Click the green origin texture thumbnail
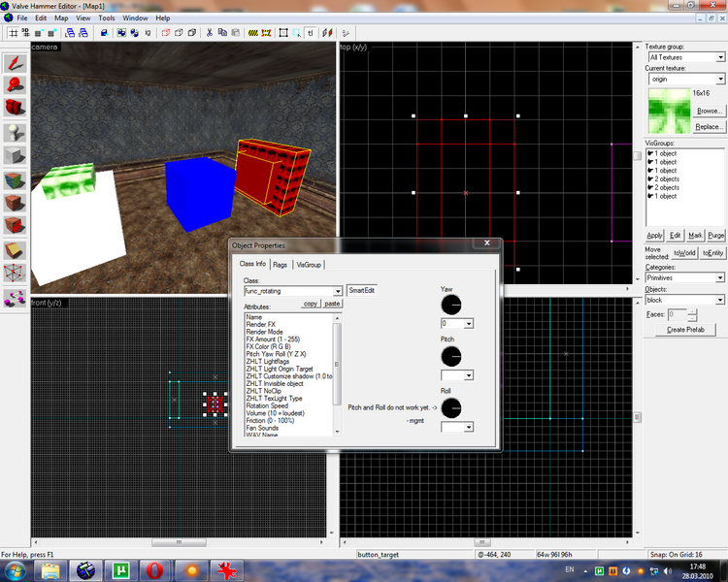 (669, 111)
